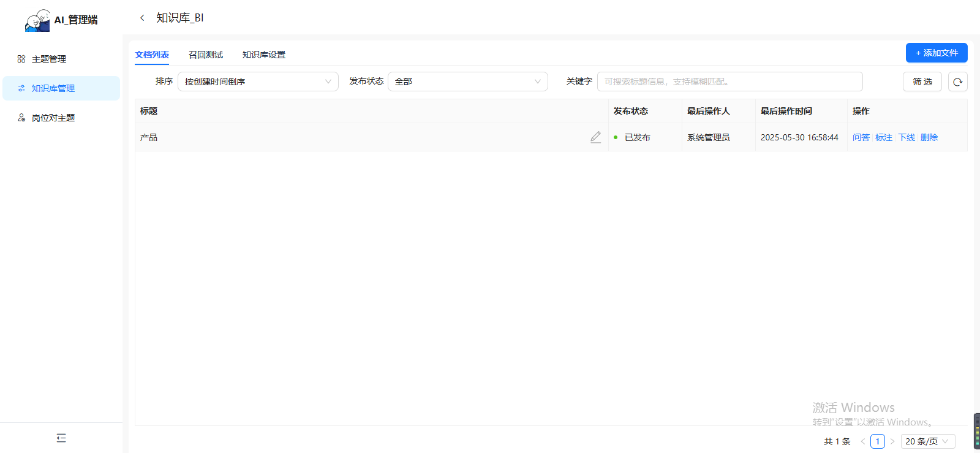Click the 下线 link for 产品

(907, 137)
